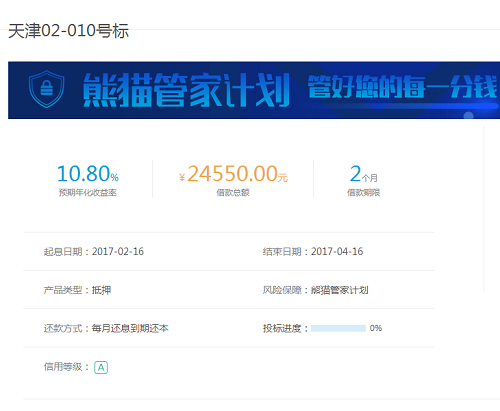Open the 熊猫管家计划 banner image

(254, 90)
